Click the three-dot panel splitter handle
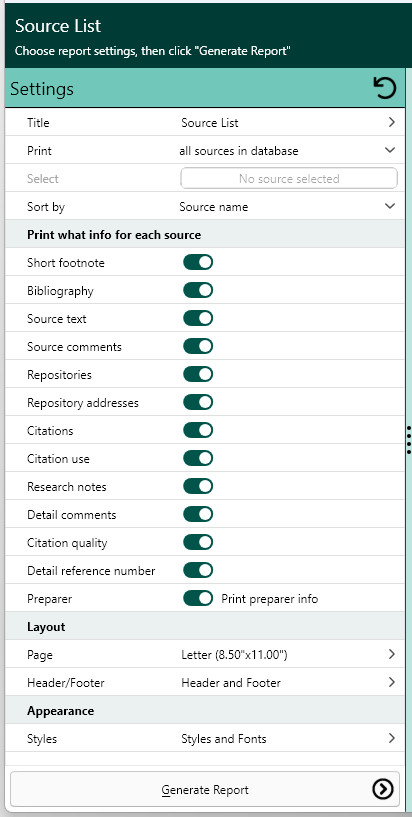 pyautogui.click(x=409, y=439)
